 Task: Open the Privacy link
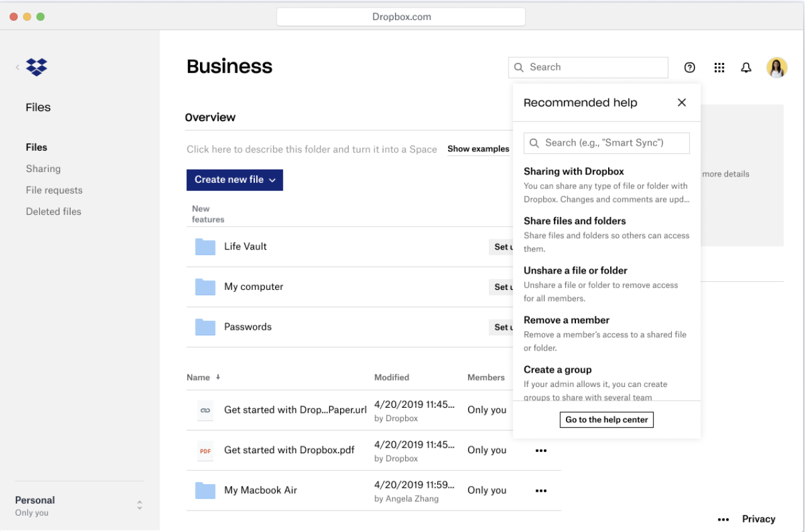coord(758,519)
